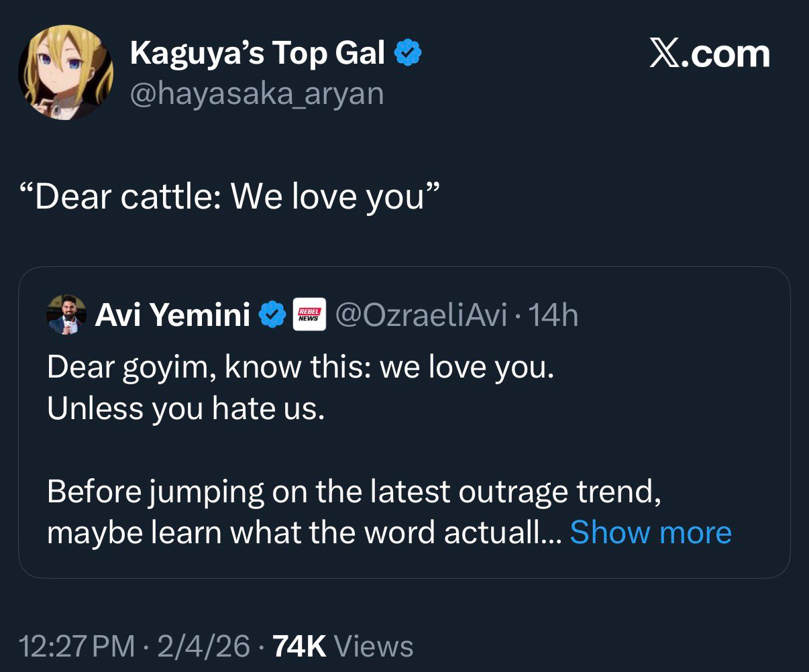The width and height of the screenshot is (809, 672).
Task: Open the Kaguya's Top Gal display name
Action: tap(257, 54)
